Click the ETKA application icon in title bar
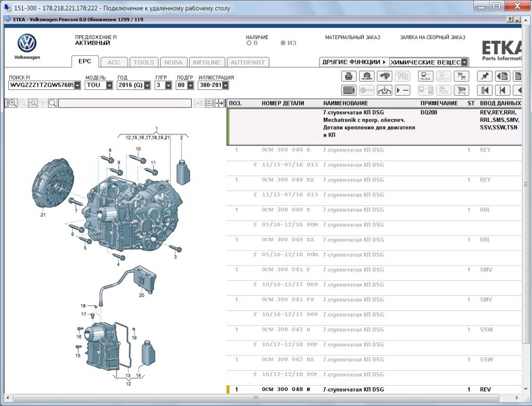Image resolution: width=532 pixels, height=406 pixels. 8,19
